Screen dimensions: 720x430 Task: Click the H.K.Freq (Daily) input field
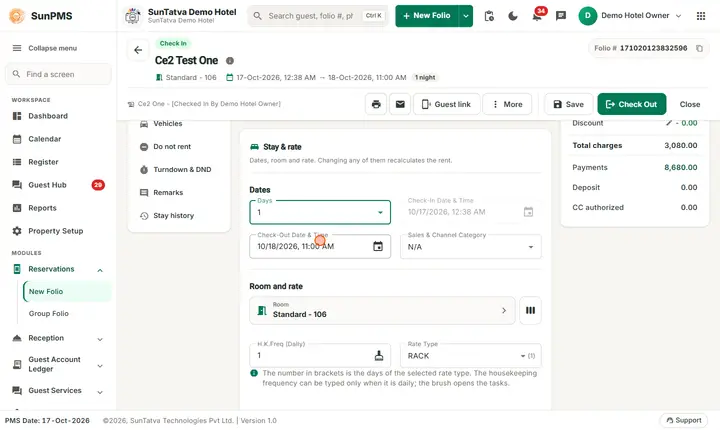point(320,356)
